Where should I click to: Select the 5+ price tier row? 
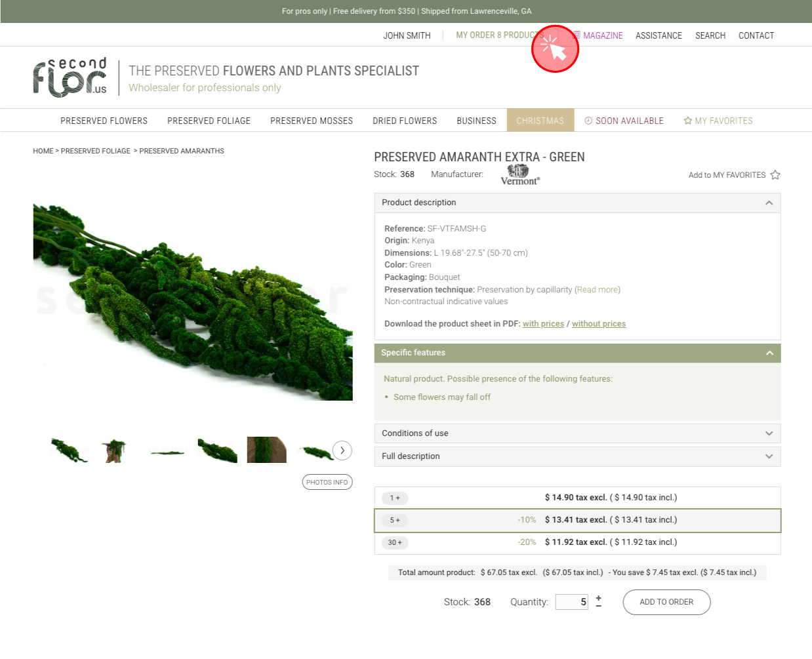click(x=577, y=520)
